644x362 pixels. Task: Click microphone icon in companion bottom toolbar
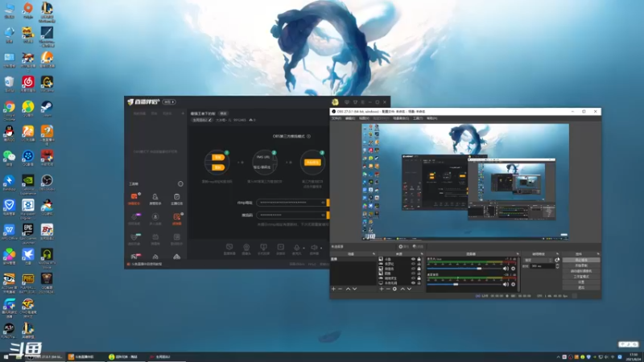tap(296, 249)
